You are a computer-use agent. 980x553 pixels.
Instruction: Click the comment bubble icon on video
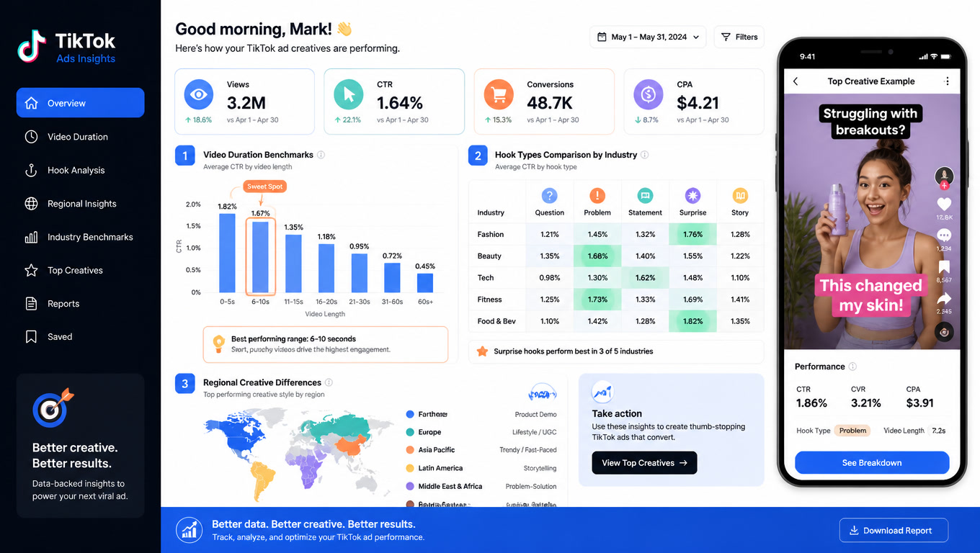point(944,235)
